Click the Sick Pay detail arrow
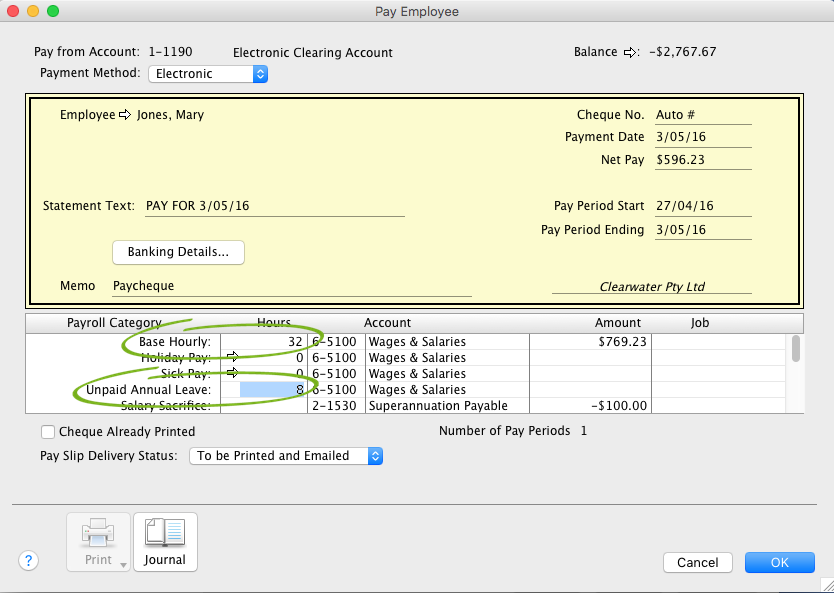This screenshot has width=834, height=593. tap(232, 373)
